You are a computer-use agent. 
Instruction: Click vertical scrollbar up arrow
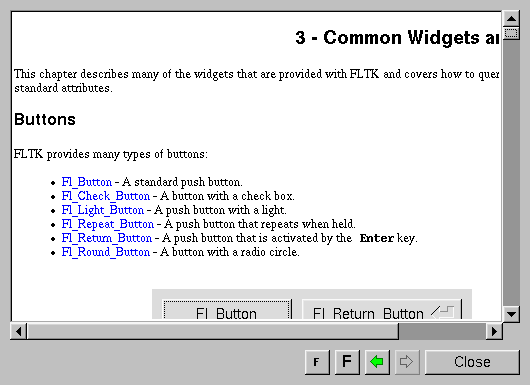click(x=511, y=19)
